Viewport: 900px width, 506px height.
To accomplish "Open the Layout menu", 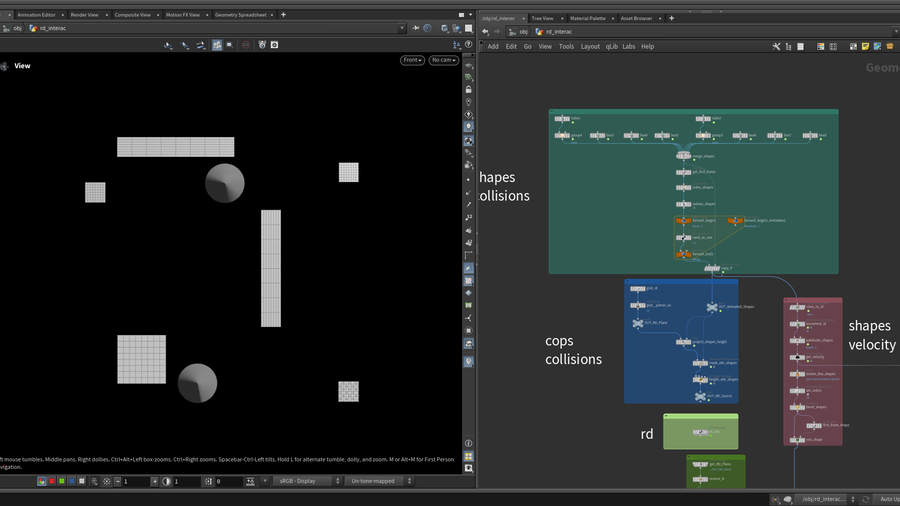I will click(590, 46).
